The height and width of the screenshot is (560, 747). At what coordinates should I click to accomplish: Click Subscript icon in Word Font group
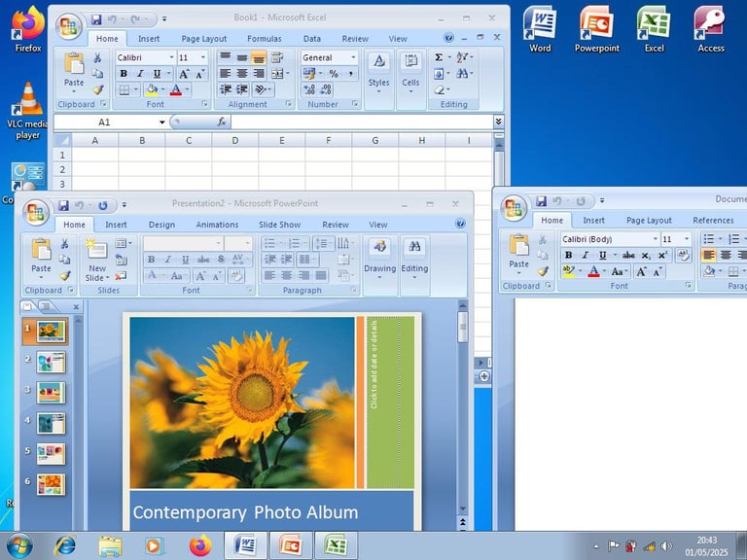pyautogui.click(x=646, y=256)
